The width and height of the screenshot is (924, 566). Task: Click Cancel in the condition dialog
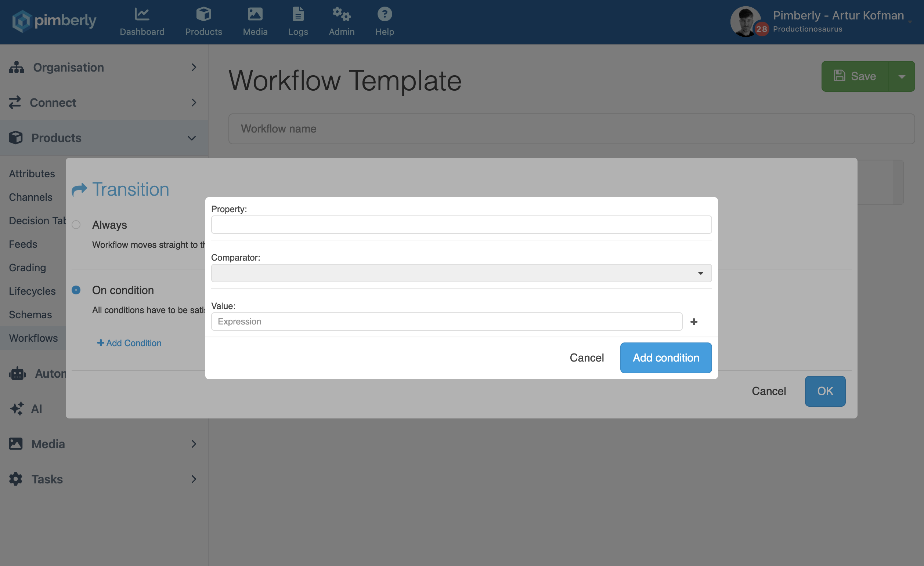[x=586, y=358]
